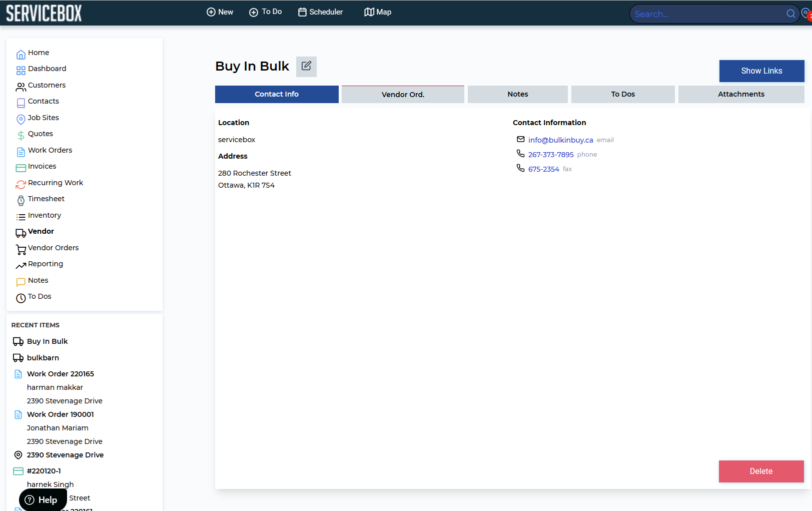Click the Ottawa, K1R 7S4 text
This screenshot has height=511, width=812.
tap(246, 185)
